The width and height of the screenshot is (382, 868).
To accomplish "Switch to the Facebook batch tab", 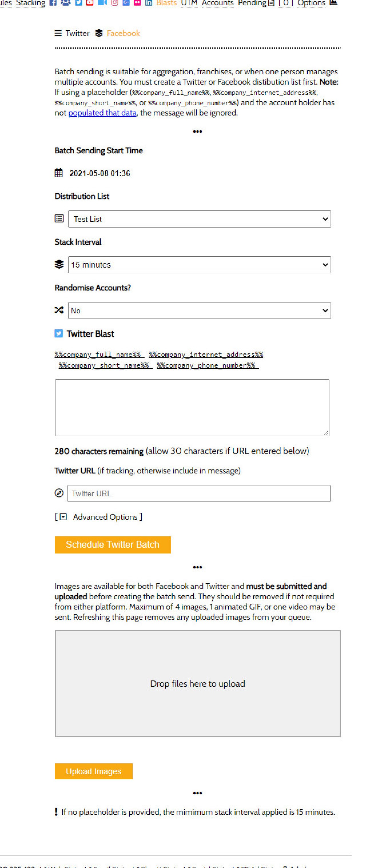I will 123,33.
